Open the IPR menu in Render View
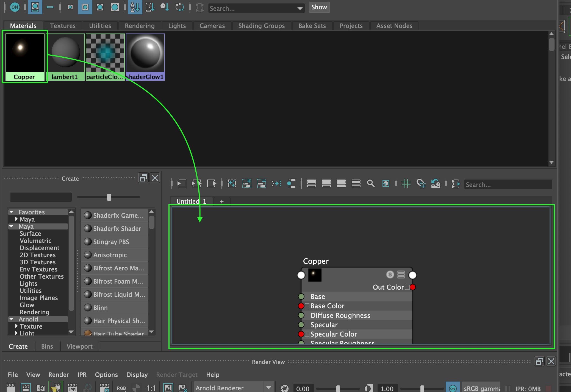The image size is (571, 392). (82, 375)
